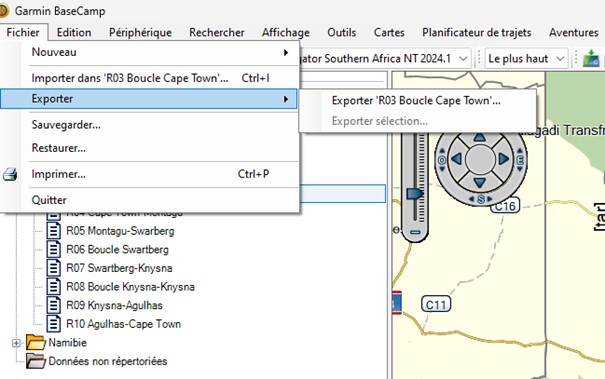605x379 pixels.
Task: Open the Aventures menu
Action: tap(574, 32)
